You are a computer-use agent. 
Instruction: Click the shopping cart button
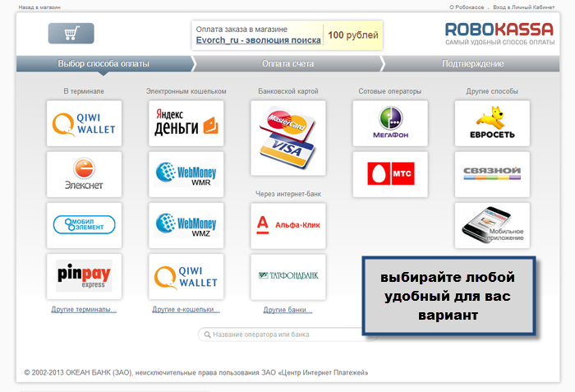pos(71,34)
